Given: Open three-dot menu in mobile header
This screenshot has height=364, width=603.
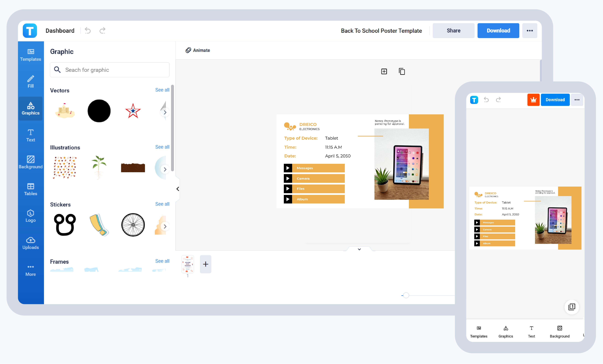Looking at the screenshot, I should tap(577, 100).
